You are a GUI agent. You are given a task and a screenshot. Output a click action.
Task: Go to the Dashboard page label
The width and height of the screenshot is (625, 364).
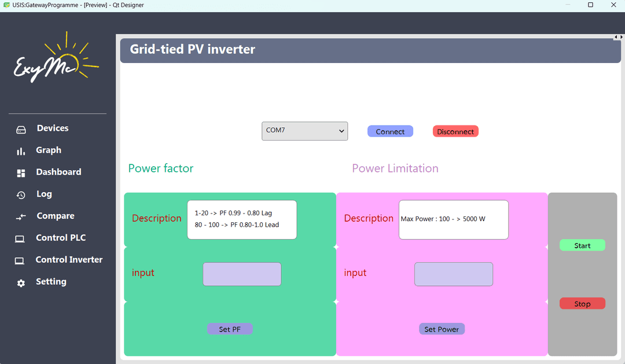click(x=58, y=172)
